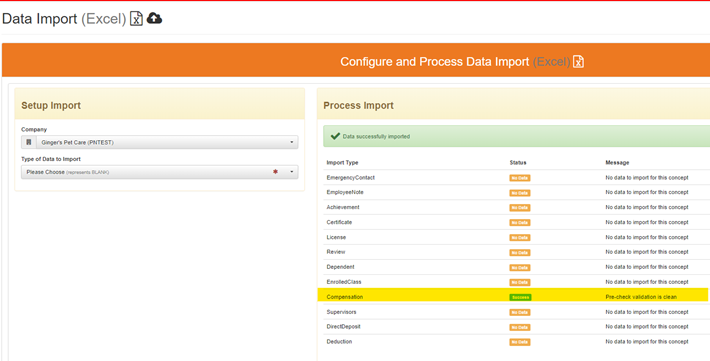Screen dimensions: 710x361
Task: Click the 'No data to import' message for EmergencyContact
Action: tap(647, 178)
